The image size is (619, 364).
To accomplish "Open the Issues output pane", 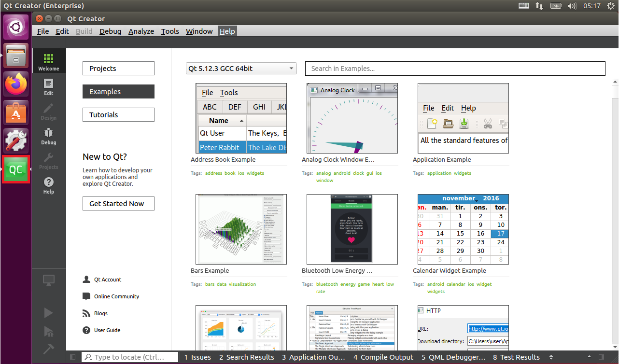I will pos(197,357).
